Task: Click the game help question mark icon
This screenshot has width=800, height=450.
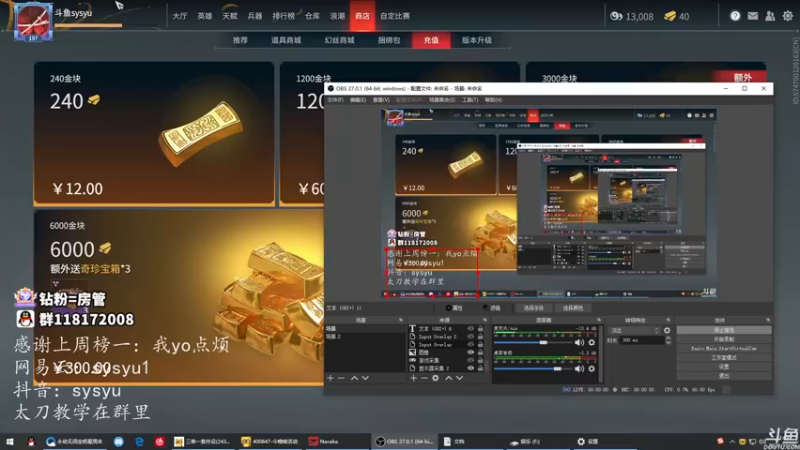Action: 735,16
